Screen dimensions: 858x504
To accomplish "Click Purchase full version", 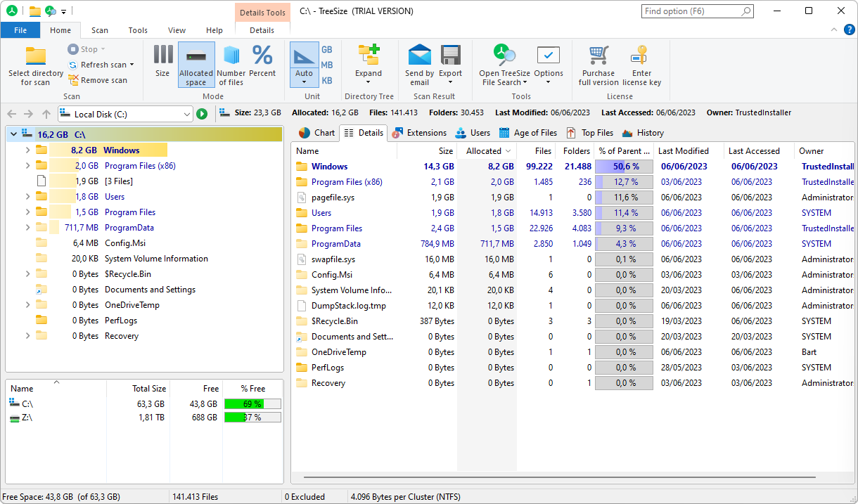I will [x=598, y=64].
